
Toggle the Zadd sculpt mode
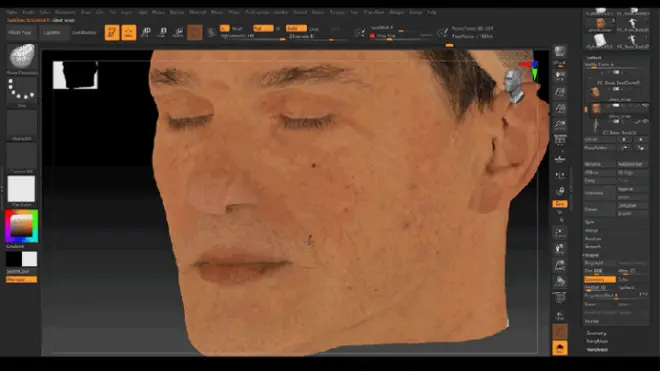(296, 28)
